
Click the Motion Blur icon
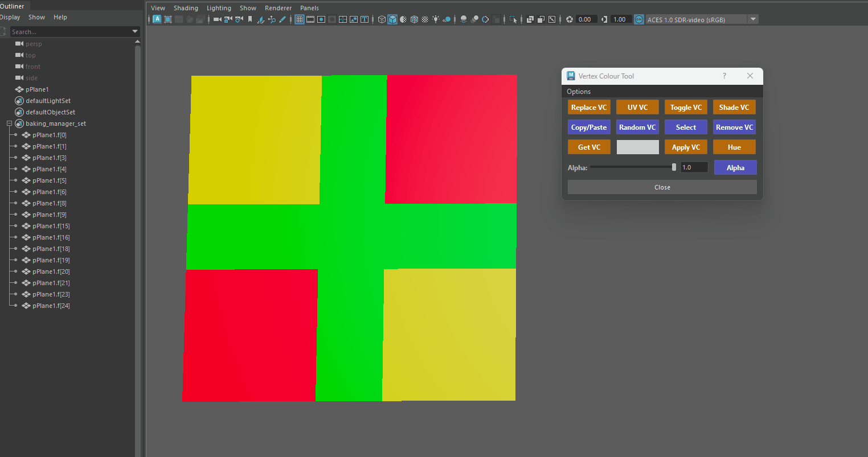click(x=474, y=19)
